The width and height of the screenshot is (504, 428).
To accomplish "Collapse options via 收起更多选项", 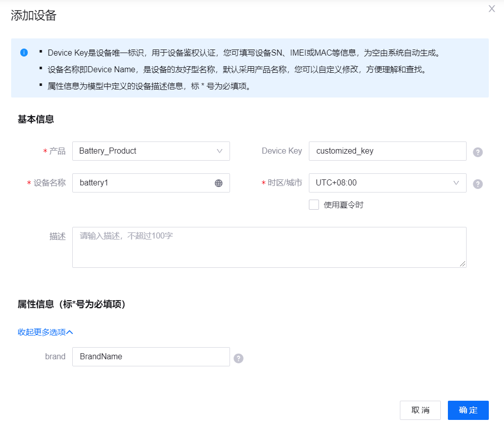I will click(45, 332).
